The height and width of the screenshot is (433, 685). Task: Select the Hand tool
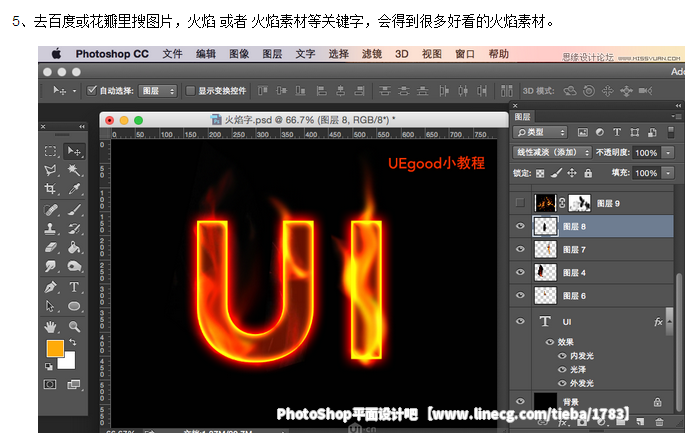pyautogui.click(x=51, y=326)
